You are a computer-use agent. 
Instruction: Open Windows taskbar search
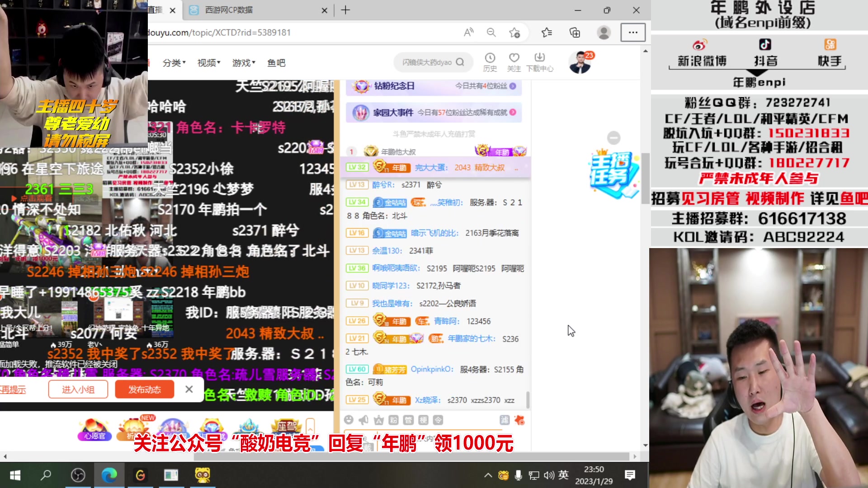click(46, 475)
